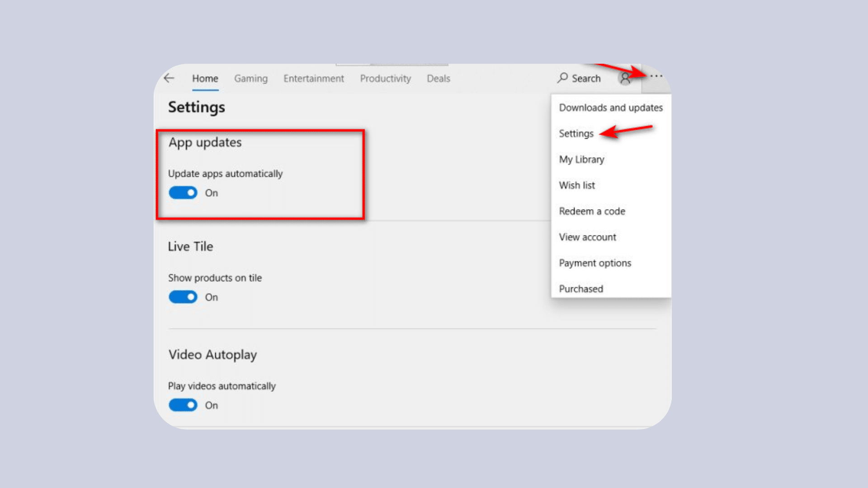This screenshot has width=868, height=488.
Task: Switch to the Home tab
Action: [x=205, y=78]
